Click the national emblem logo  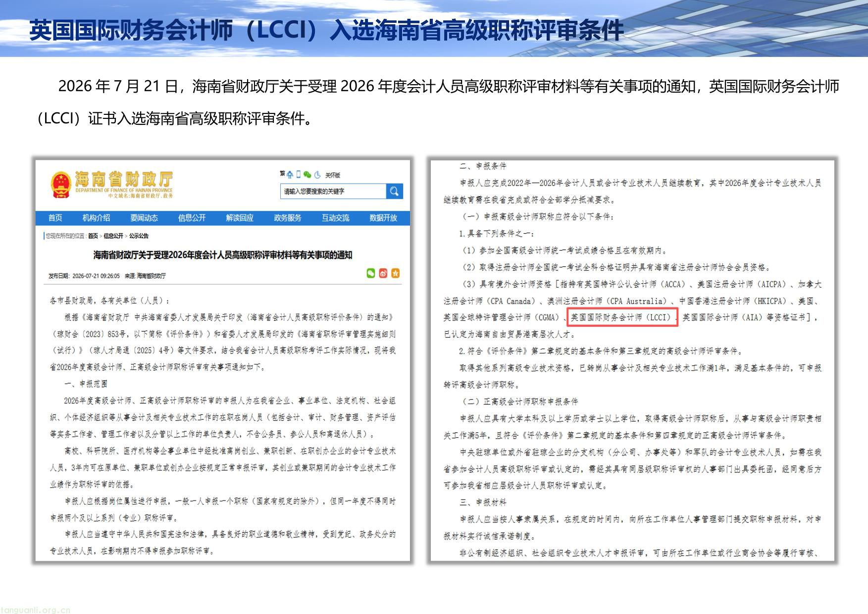(x=61, y=185)
